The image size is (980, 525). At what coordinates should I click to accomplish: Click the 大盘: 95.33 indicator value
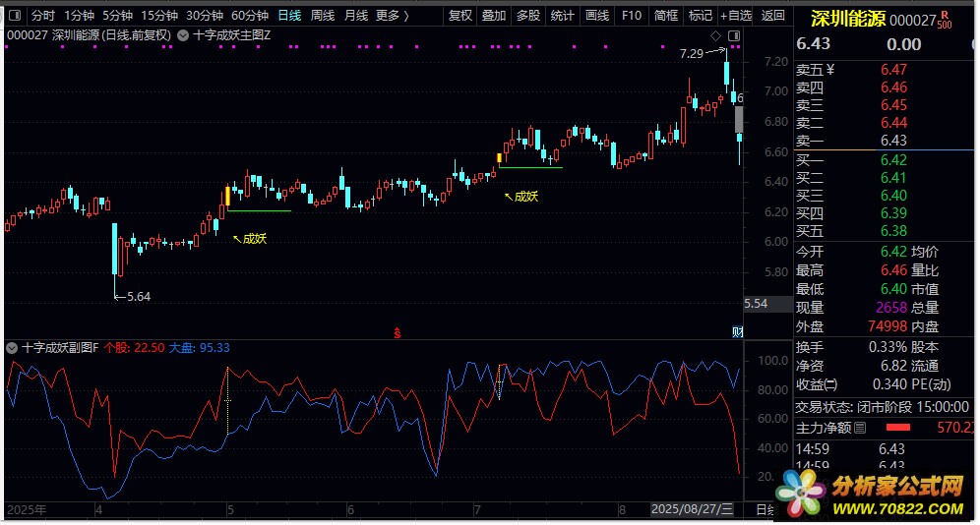click(x=200, y=348)
